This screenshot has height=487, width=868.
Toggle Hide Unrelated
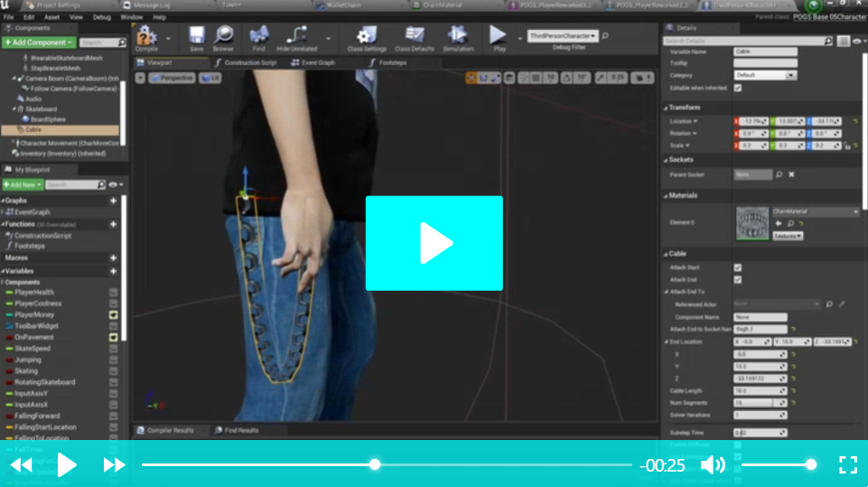297,39
